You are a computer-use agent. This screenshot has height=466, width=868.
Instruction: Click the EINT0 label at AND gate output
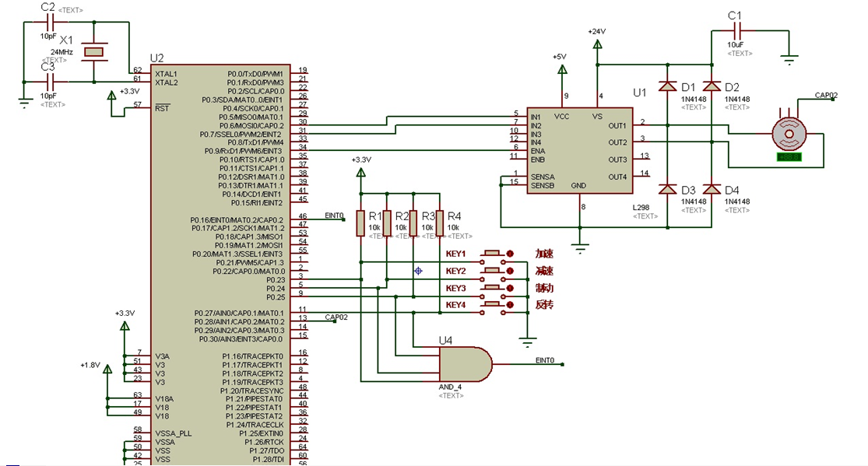tap(545, 360)
